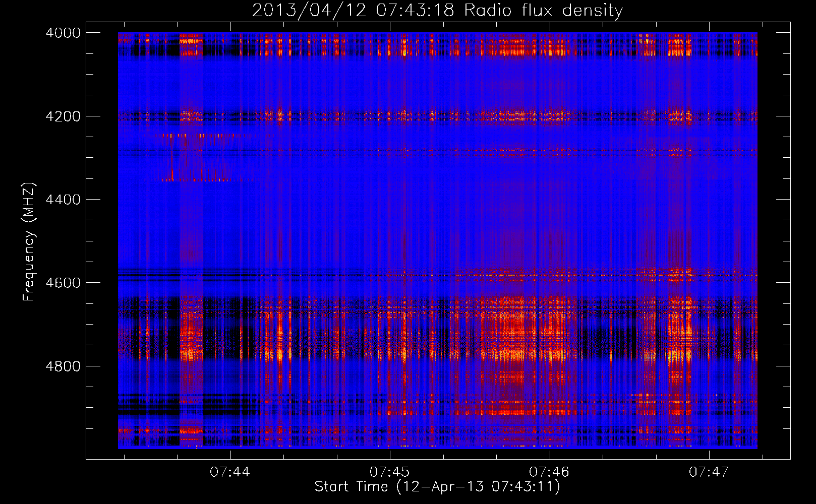Click the 'Frequency (MHZ)' y-axis label
The width and height of the screenshot is (816, 504).
click(x=29, y=242)
